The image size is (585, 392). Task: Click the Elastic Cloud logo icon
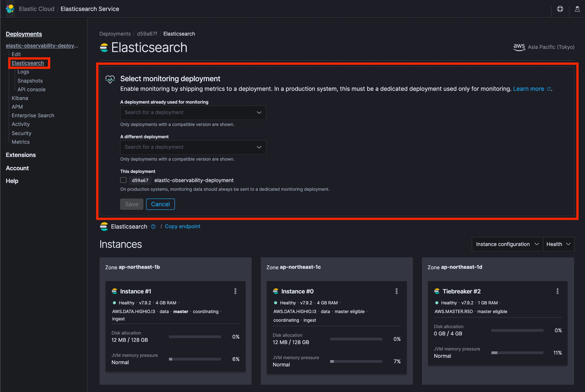tap(10, 9)
